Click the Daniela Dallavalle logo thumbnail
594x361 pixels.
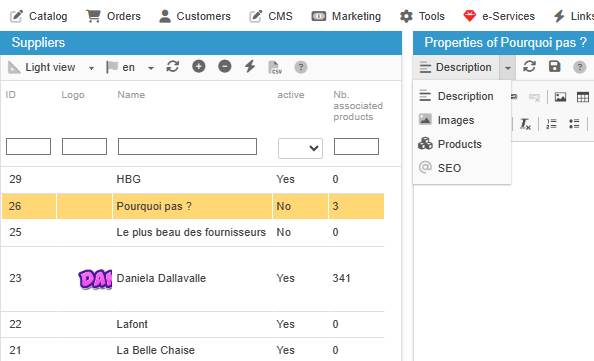(x=95, y=279)
